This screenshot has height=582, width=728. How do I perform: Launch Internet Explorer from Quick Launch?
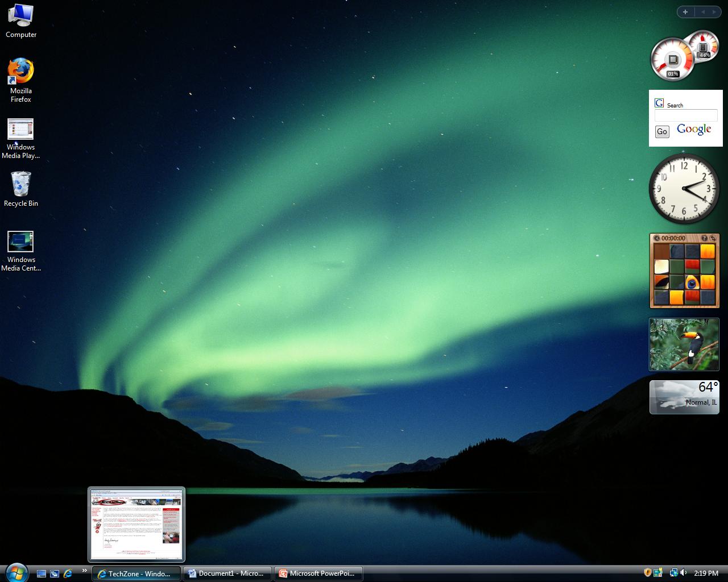coord(68,573)
